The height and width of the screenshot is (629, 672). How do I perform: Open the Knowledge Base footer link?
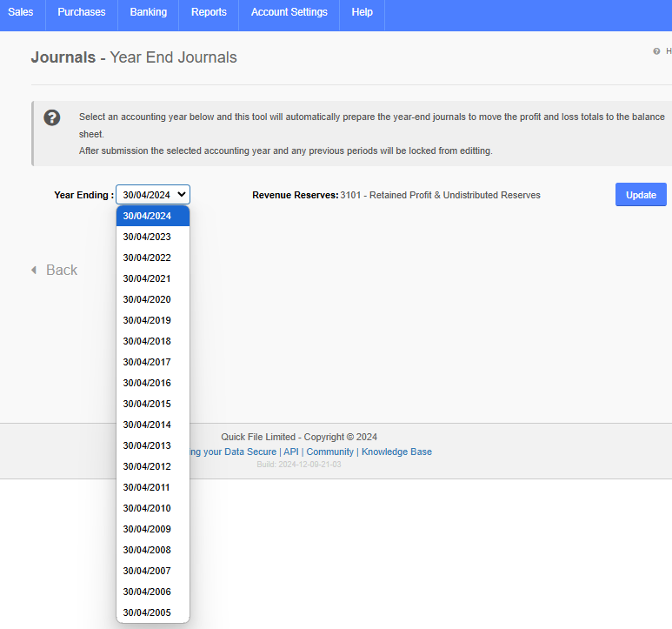[397, 452]
